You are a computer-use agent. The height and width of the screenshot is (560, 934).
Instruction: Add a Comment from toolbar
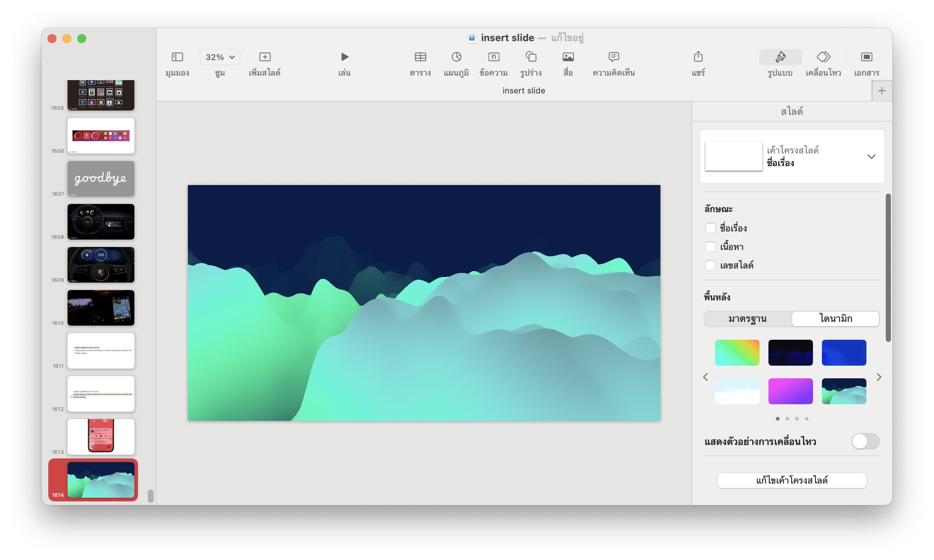point(613,57)
